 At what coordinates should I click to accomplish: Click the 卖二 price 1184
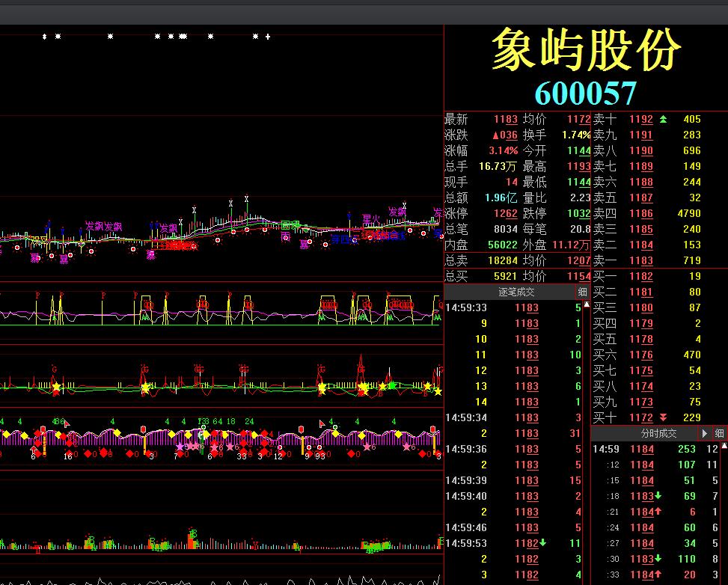pos(641,245)
